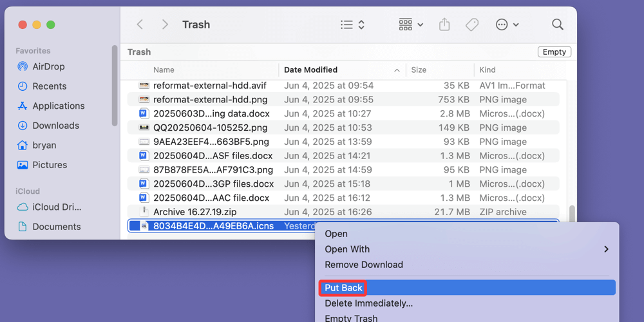Viewport: 644px width, 322px height.
Task: Sort by the Date Modified column header
Action: coord(311,70)
